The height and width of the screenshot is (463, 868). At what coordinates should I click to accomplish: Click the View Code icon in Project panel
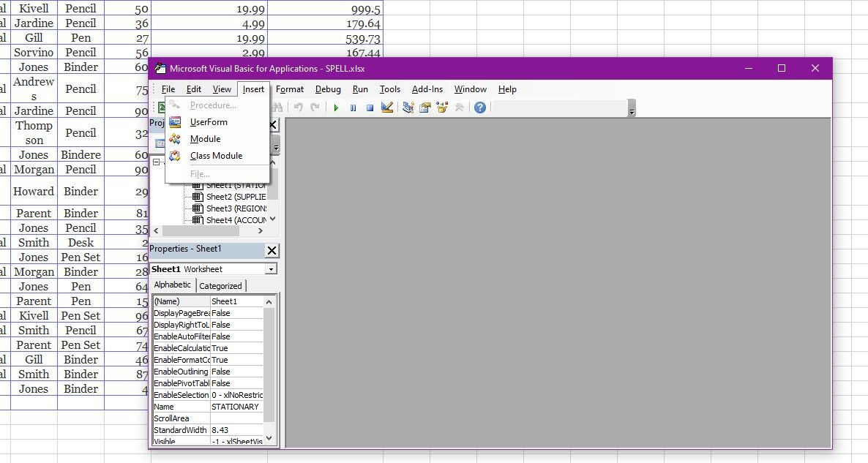[160, 144]
